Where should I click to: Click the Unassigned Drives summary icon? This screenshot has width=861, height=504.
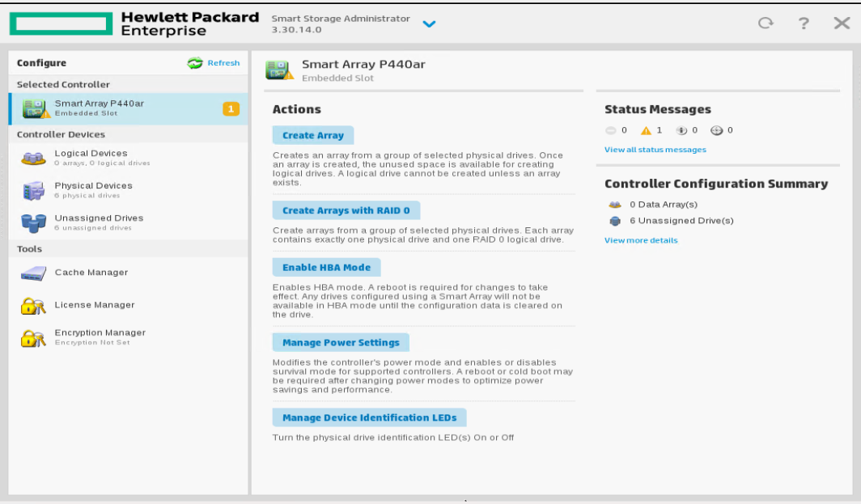(615, 221)
